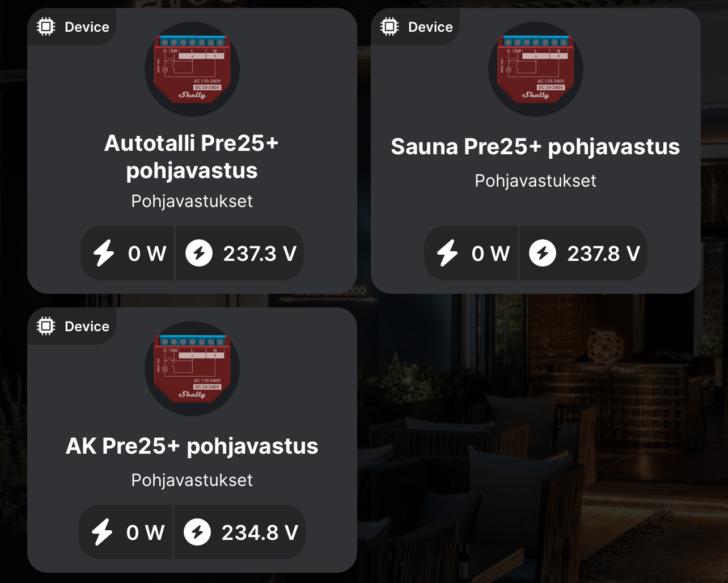This screenshot has height=583, width=728.
Task: Click the power bolt icon on AK card
Action: [x=102, y=532]
